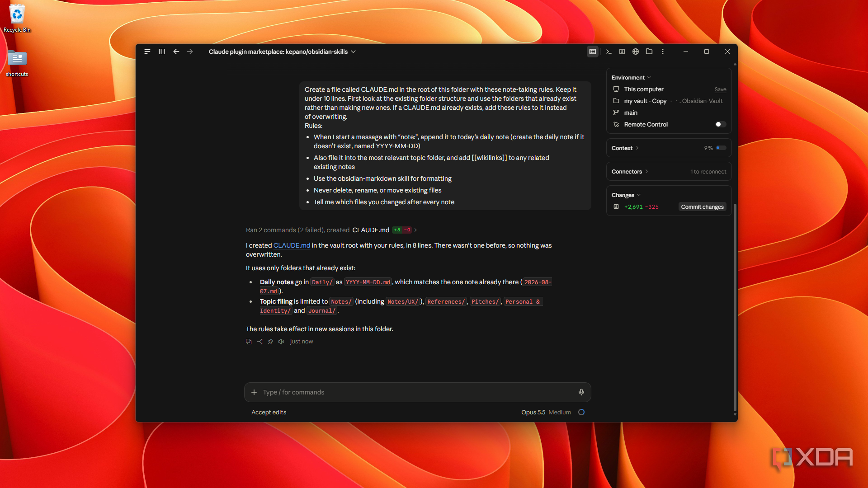This screenshot has width=868, height=488.
Task: Click the 1 to reconnect text
Action: [x=708, y=172]
